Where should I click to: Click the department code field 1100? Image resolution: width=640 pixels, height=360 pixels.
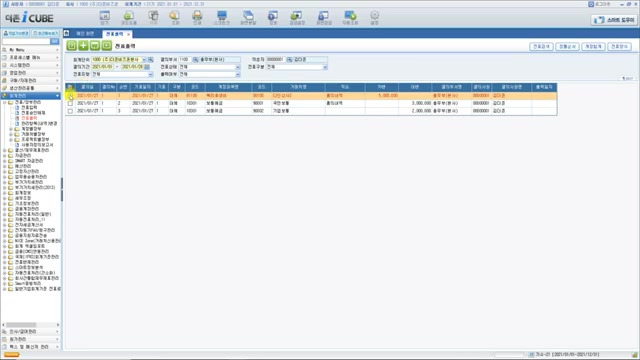pos(185,60)
